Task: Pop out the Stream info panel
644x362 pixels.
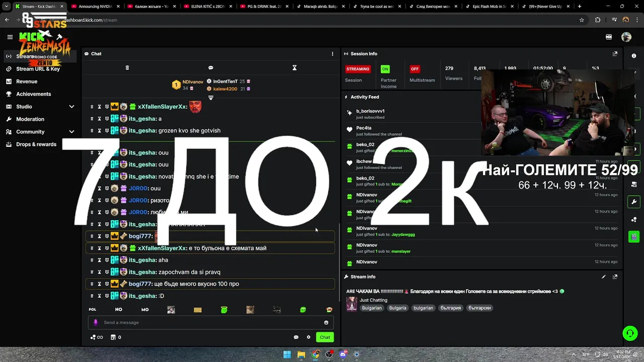Action: click(615, 277)
